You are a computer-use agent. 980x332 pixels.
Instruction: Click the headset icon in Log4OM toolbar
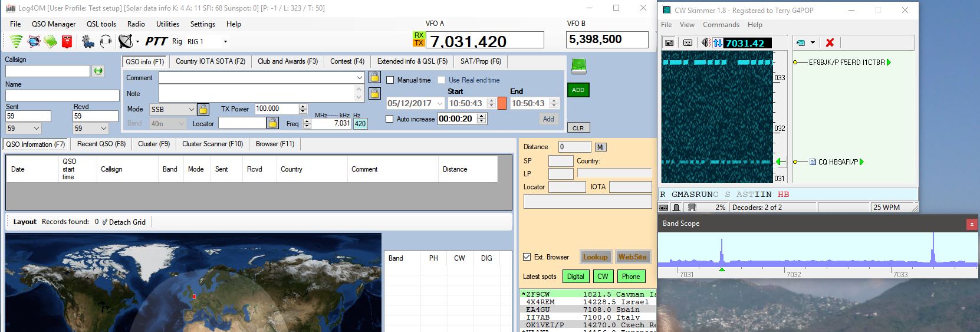coord(106,41)
